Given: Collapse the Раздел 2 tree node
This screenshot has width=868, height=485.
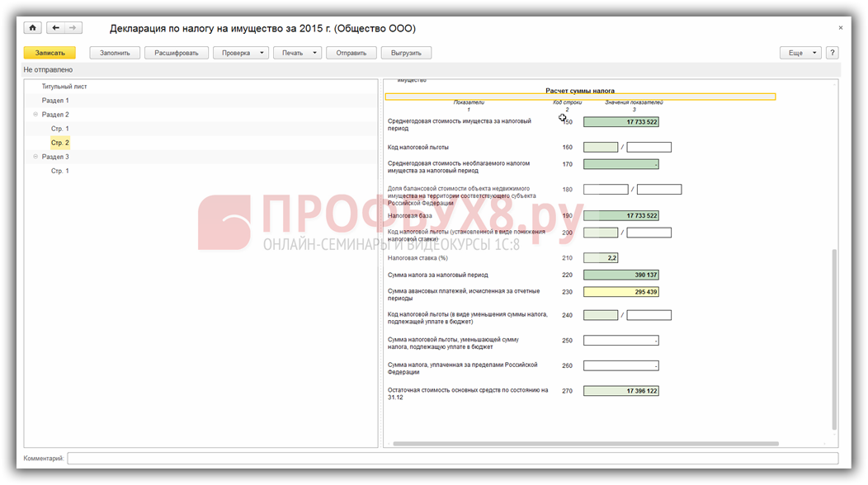Looking at the screenshot, I should 35,115.
